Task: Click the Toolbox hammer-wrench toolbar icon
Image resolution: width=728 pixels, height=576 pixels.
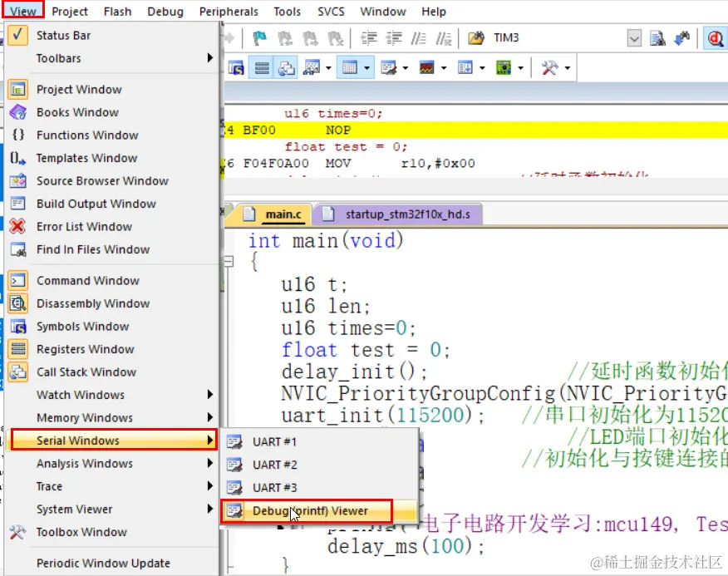Action: 549,68
